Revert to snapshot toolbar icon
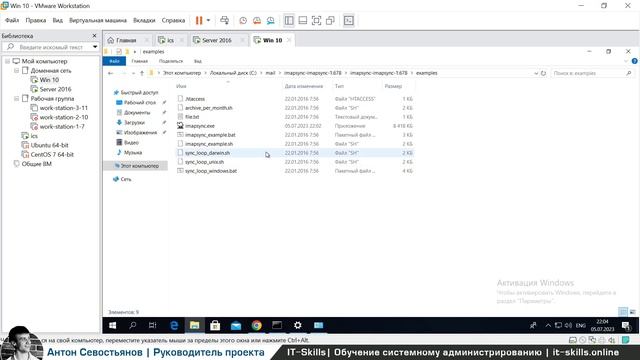 point(257,20)
